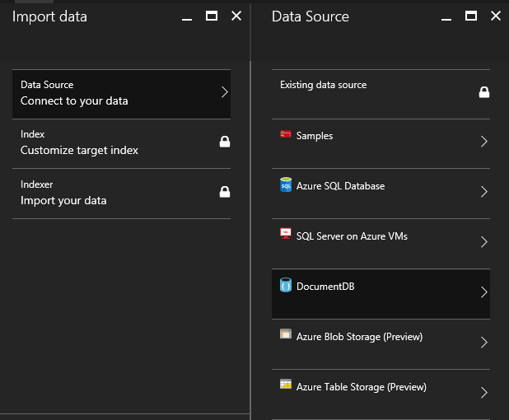Screen dimensions: 509x420
Task: Choose 'Azure SQL Database' label
Action: [x=340, y=186]
